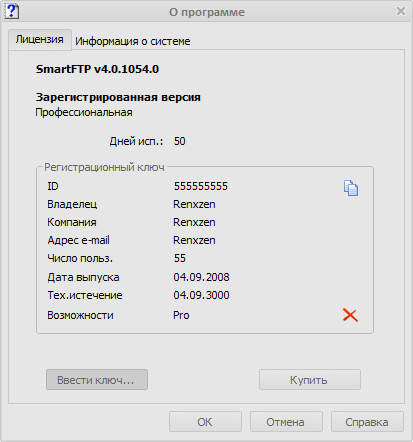Click the Тех.истечение value 04.09.3000

201,295
